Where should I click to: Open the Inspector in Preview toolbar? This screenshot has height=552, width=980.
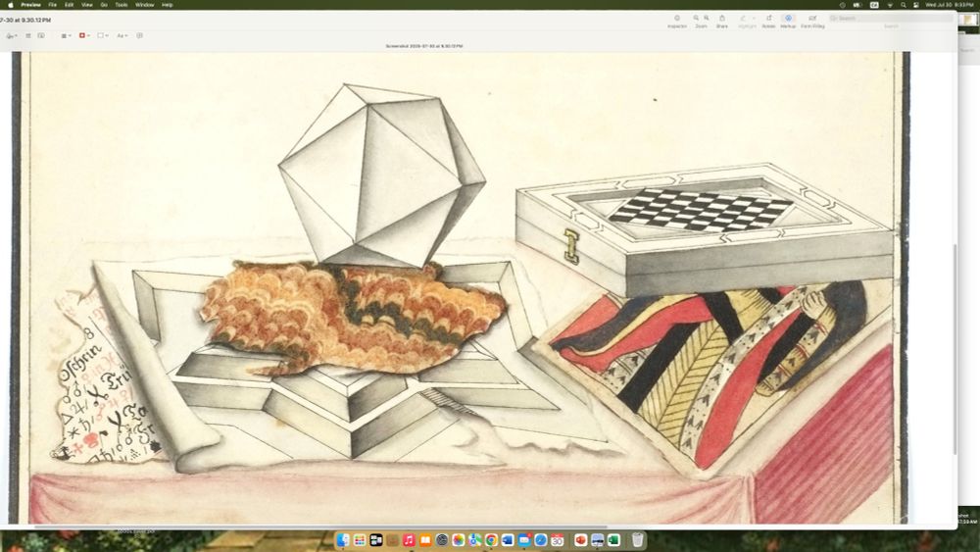[677, 22]
